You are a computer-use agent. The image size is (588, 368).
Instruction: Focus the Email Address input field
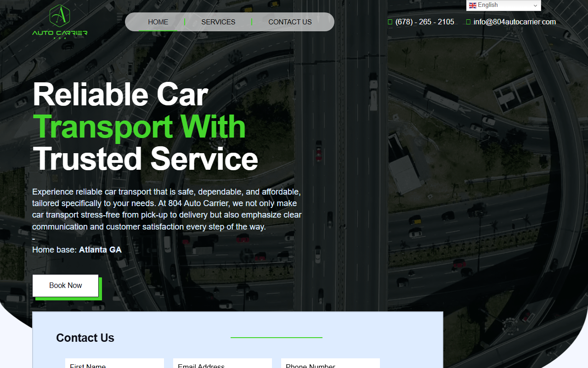pyautogui.click(x=222, y=363)
